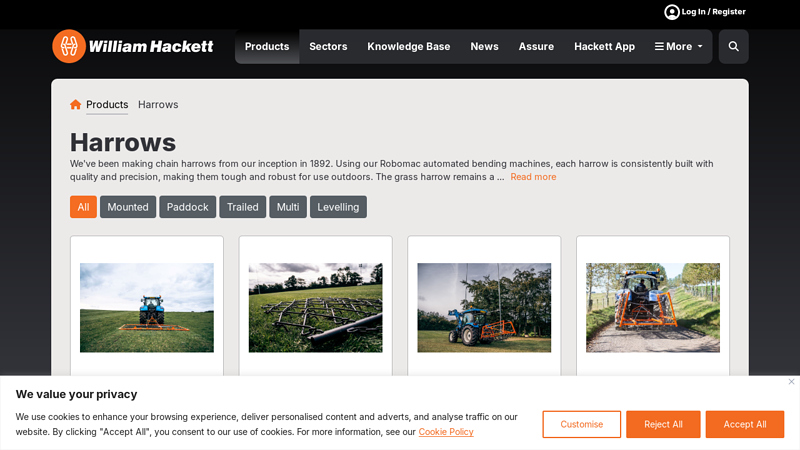Open chain harrow on grass thumbnail
The image size is (800, 450).
click(315, 308)
